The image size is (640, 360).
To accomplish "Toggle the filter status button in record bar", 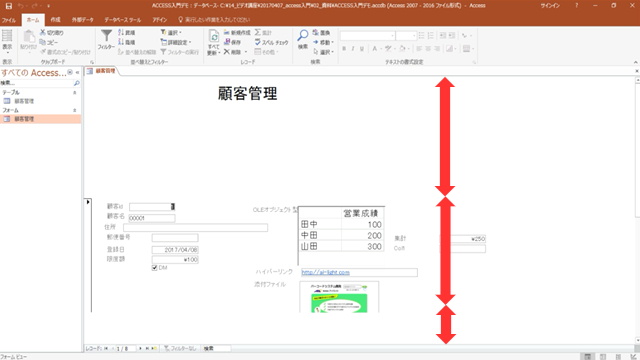I will pos(180,349).
